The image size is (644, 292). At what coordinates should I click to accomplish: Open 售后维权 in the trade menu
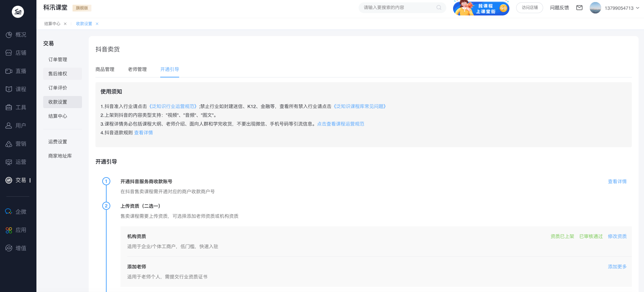click(62, 74)
